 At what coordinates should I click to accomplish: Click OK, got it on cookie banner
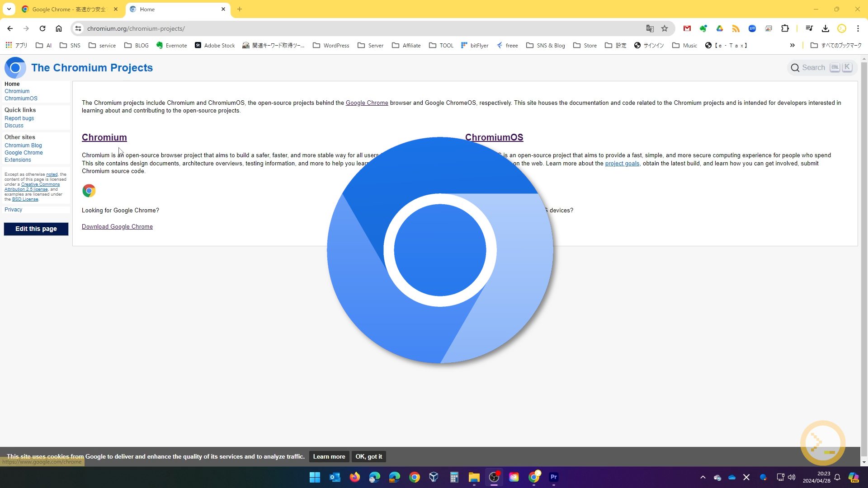pos(368,457)
